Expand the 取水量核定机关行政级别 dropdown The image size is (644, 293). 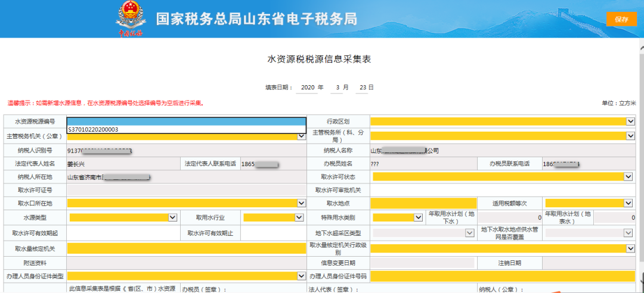(630, 248)
